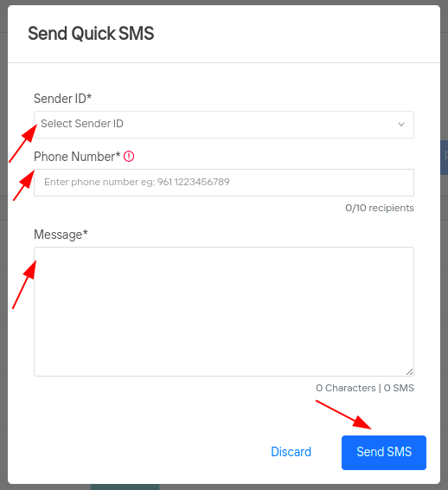Click the green bar below the dialog
448x490 pixels.
pos(125,487)
